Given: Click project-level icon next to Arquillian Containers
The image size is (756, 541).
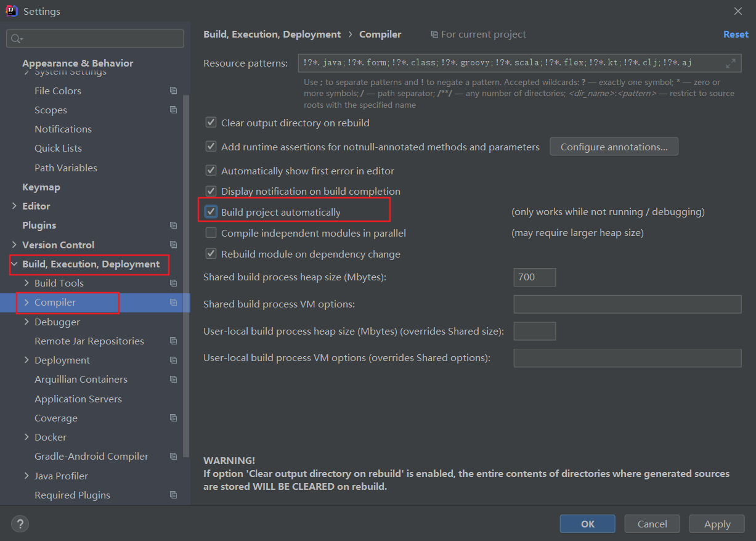Looking at the screenshot, I should [173, 380].
